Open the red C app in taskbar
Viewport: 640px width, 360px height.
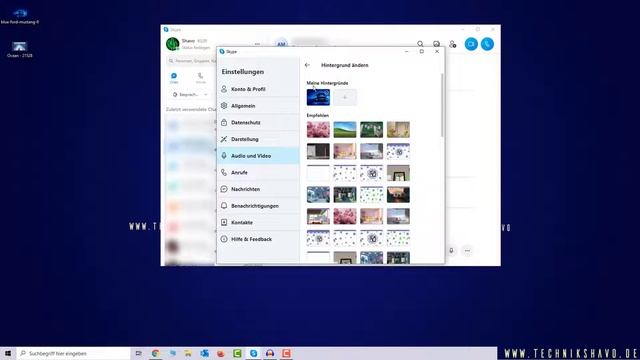click(x=287, y=353)
